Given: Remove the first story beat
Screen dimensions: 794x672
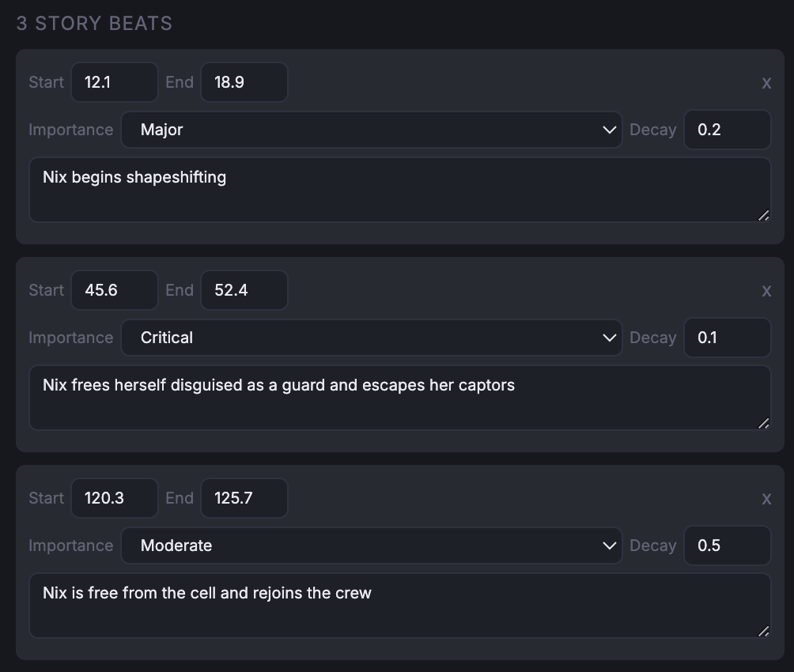Looking at the screenshot, I should [766, 82].
